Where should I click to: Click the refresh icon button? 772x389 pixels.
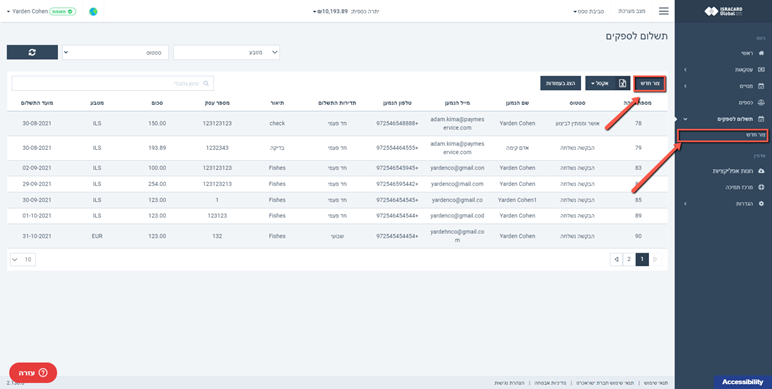pyautogui.click(x=32, y=52)
